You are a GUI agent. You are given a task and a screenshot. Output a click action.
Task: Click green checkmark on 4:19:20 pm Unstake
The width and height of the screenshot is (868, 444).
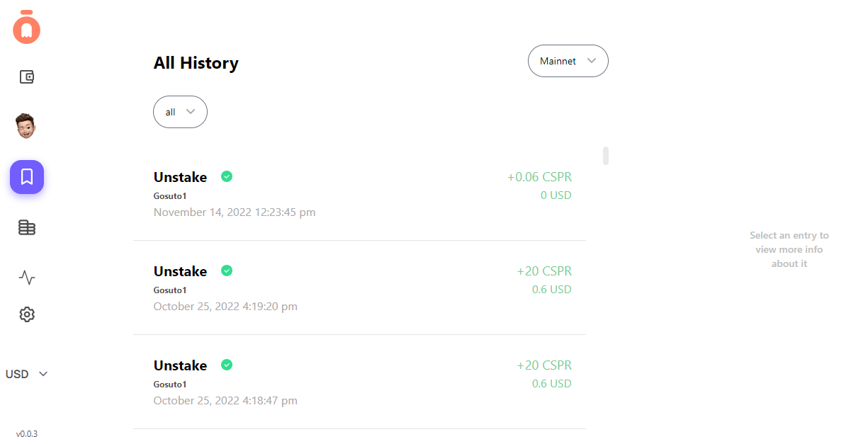(227, 271)
